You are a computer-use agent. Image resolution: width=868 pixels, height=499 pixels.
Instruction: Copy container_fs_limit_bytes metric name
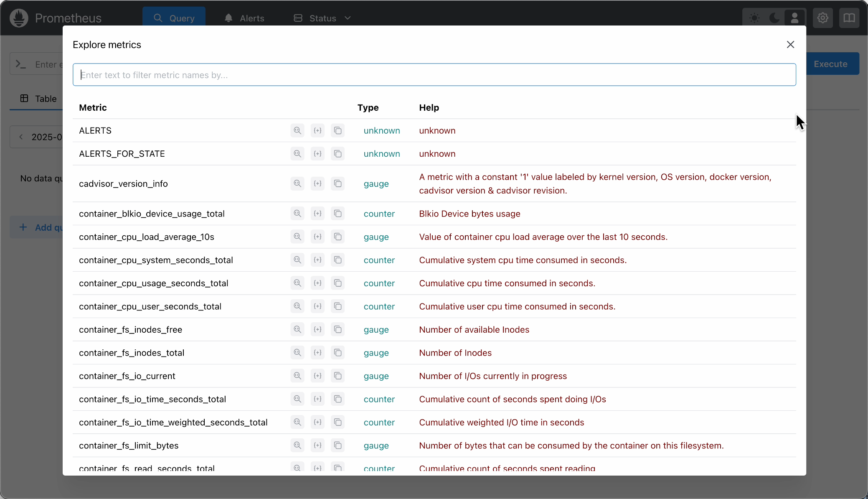pyautogui.click(x=338, y=446)
